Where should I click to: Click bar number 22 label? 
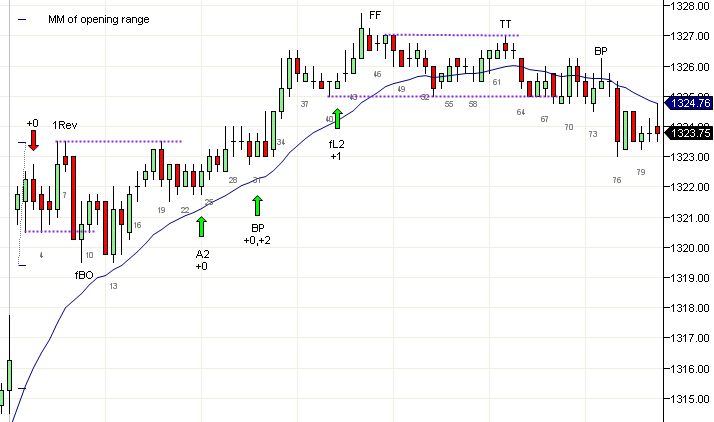point(185,210)
